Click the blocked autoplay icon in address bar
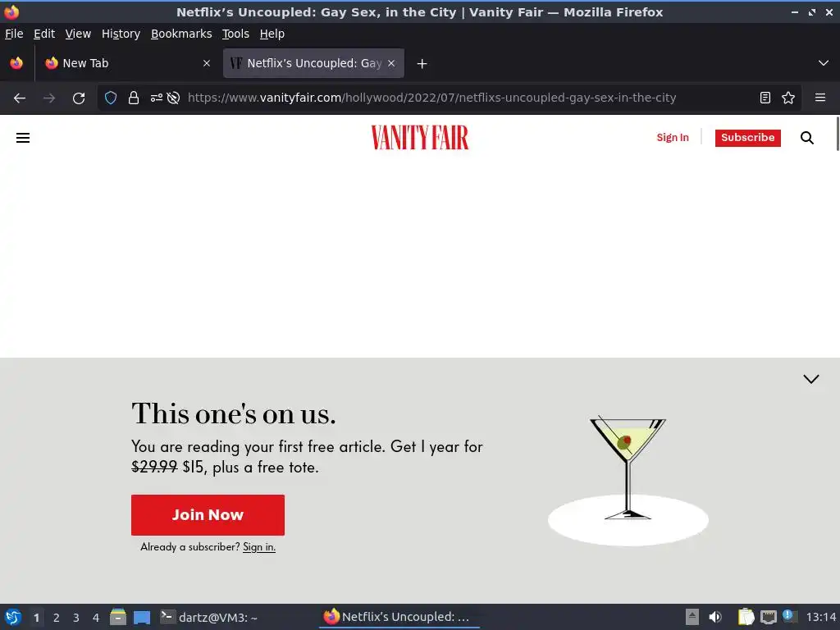 [173, 98]
